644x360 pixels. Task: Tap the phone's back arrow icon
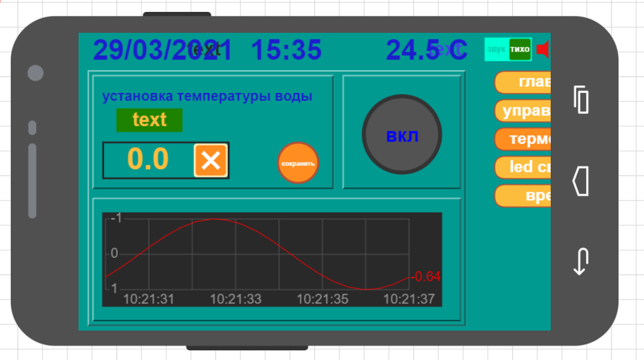(581, 262)
